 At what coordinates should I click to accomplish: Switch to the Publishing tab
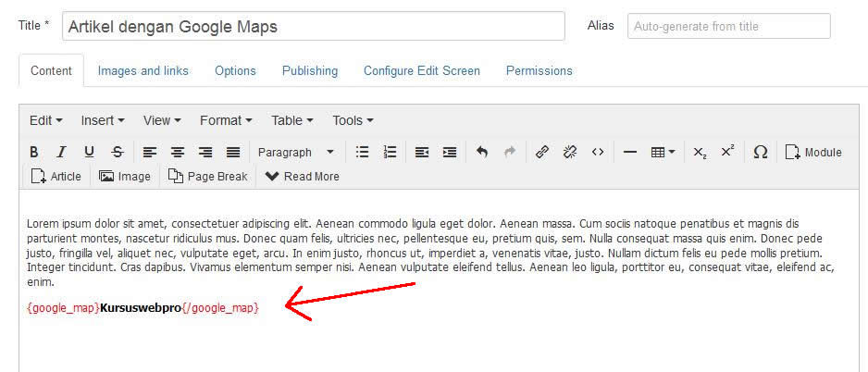pyautogui.click(x=310, y=71)
